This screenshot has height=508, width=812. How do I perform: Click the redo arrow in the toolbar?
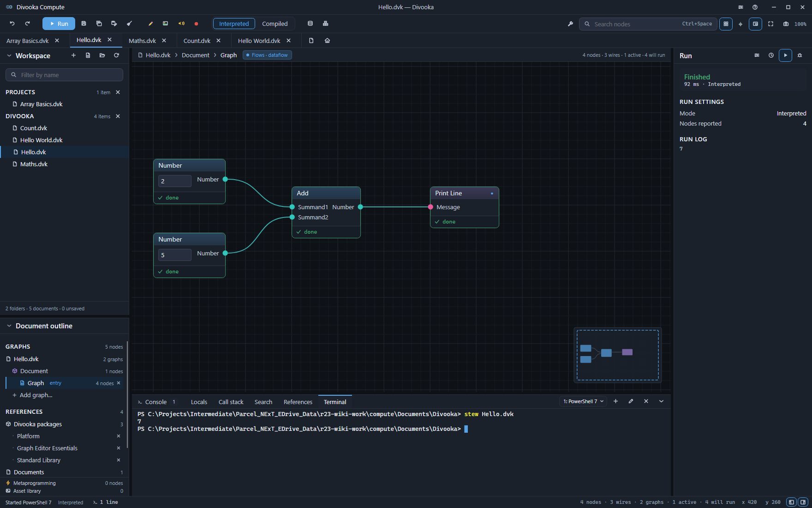(x=27, y=24)
